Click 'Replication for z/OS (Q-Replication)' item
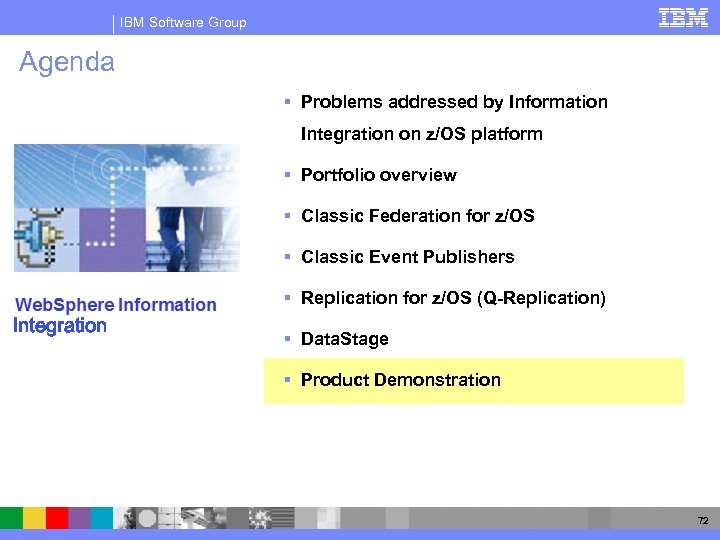 click(x=453, y=298)
